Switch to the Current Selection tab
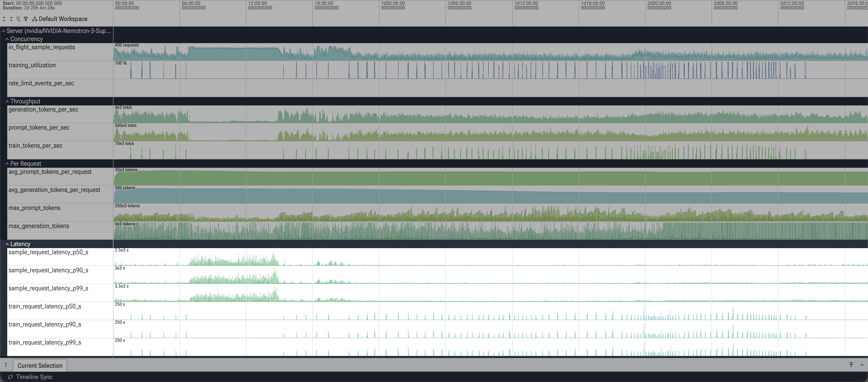The height and width of the screenshot is (382, 868). (x=40, y=366)
